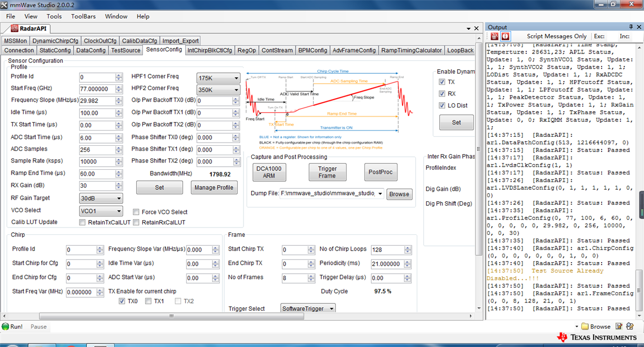The image size is (644, 347).
Task: Expand the Dump File path dropdown
Action: (x=380, y=194)
